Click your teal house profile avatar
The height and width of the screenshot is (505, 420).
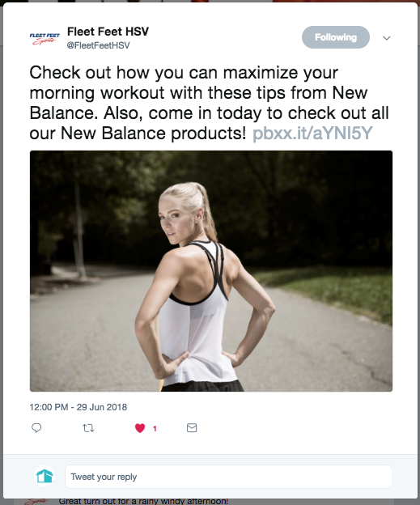(x=45, y=477)
